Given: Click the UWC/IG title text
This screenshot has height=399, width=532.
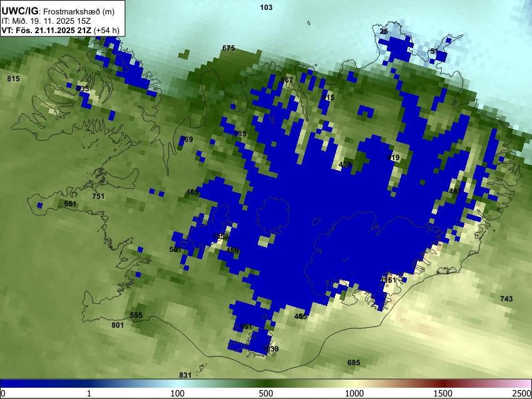Looking at the screenshot, I should click(x=19, y=11).
